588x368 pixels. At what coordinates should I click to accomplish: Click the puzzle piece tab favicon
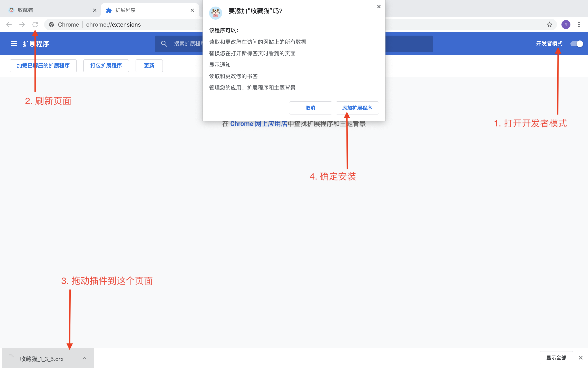point(109,10)
